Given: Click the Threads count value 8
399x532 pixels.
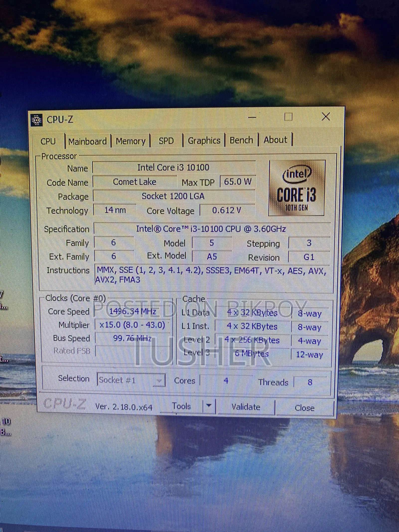Looking at the screenshot, I should (310, 382).
